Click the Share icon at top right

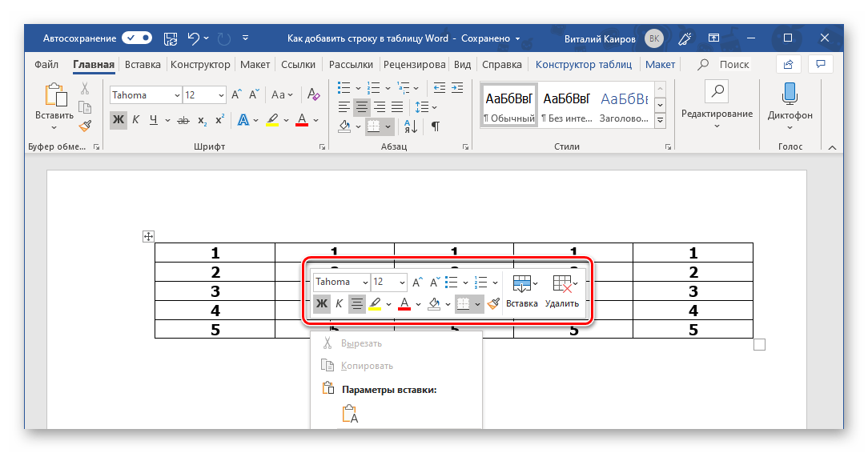[788, 64]
